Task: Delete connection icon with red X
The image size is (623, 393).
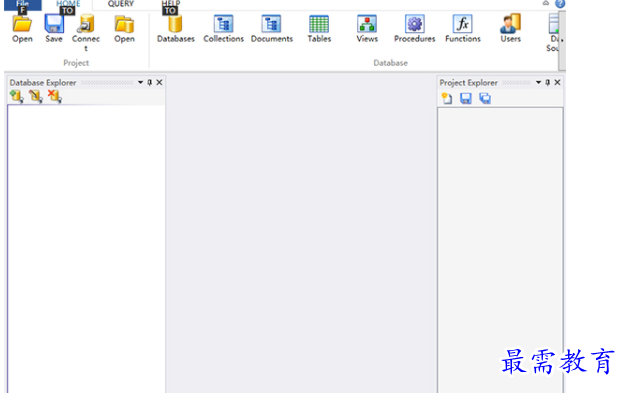Action: click(54, 96)
